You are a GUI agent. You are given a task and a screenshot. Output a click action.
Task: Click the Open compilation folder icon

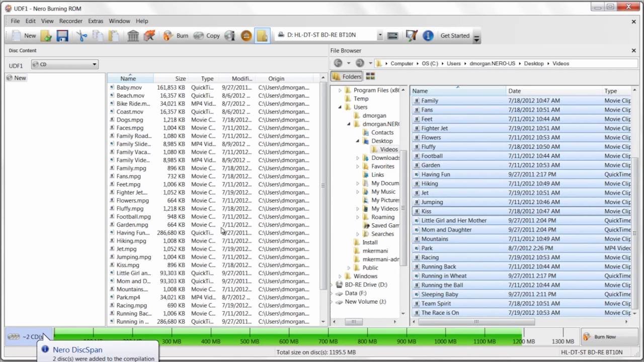[46, 36]
